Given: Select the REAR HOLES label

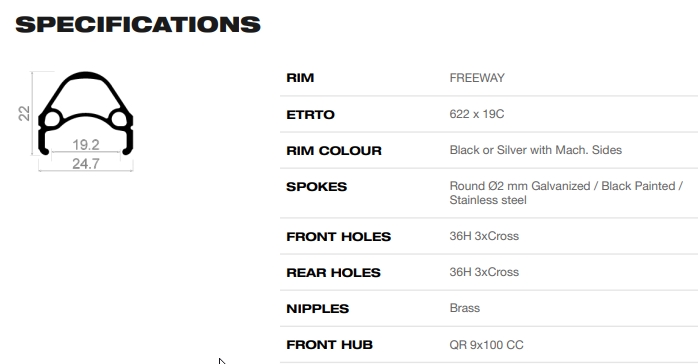Looking at the screenshot, I should tap(333, 273).
